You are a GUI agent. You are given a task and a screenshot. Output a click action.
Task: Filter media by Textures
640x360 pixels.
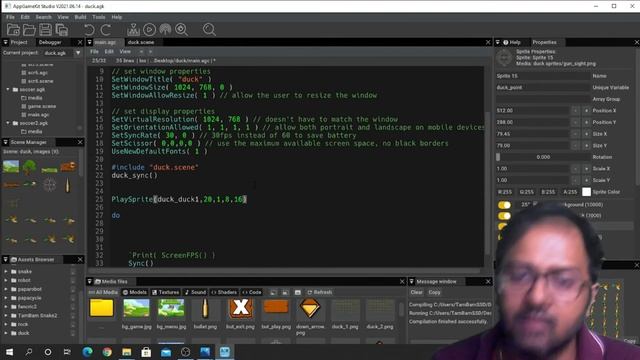click(165, 292)
